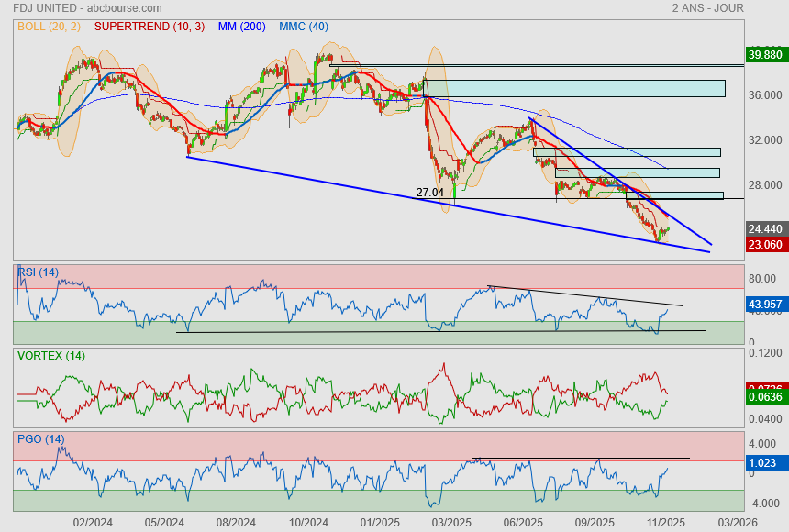Click the VORTEX (14) panel label
This screenshot has height=532, width=789.
(50, 355)
